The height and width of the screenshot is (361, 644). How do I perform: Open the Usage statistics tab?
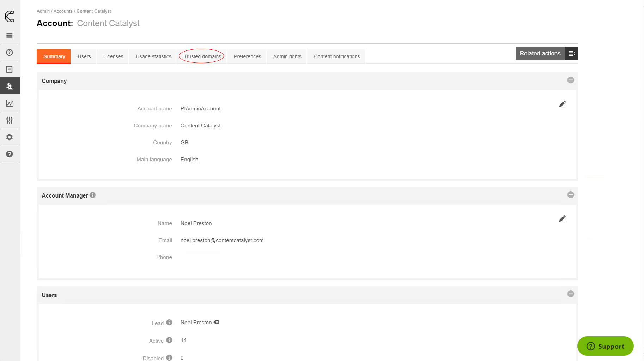coord(153,56)
